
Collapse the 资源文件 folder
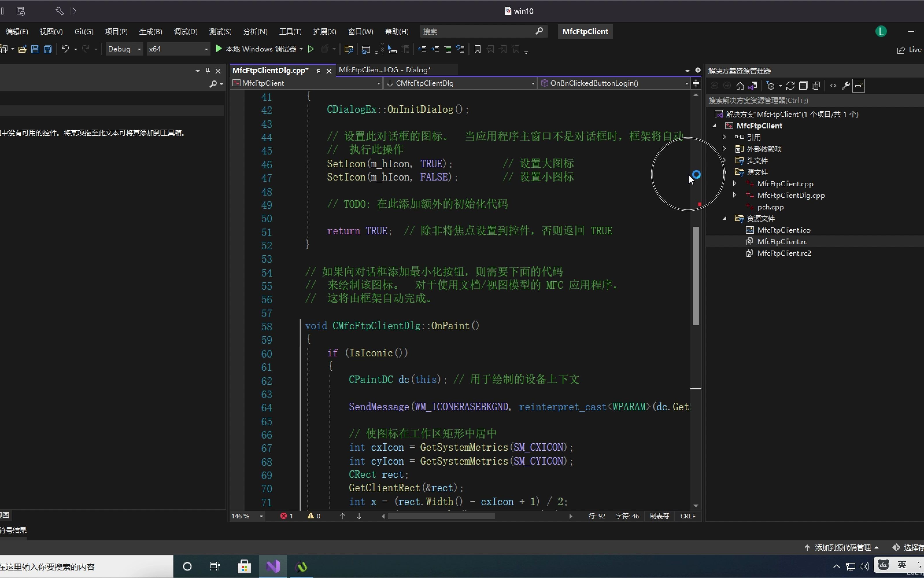coord(725,218)
